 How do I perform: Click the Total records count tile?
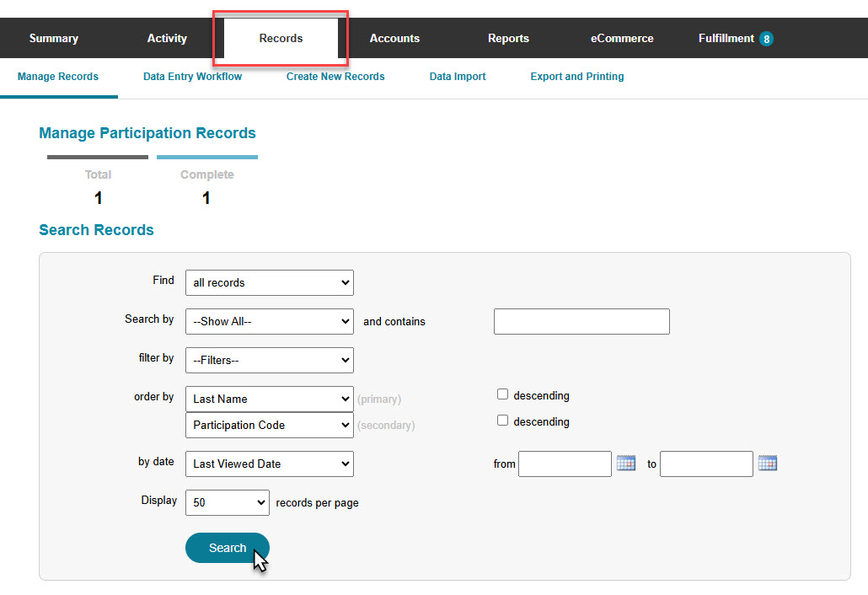coord(98,182)
